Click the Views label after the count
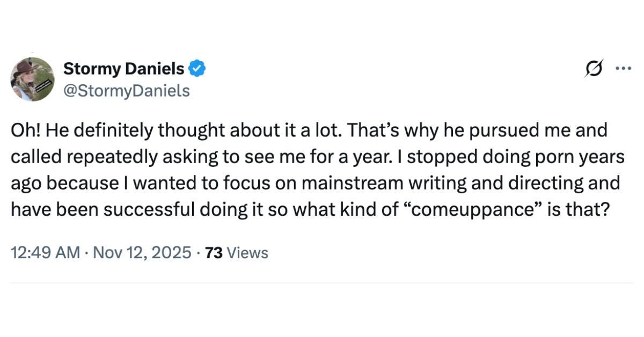The image size is (644, 337). [x=248, y=252]
